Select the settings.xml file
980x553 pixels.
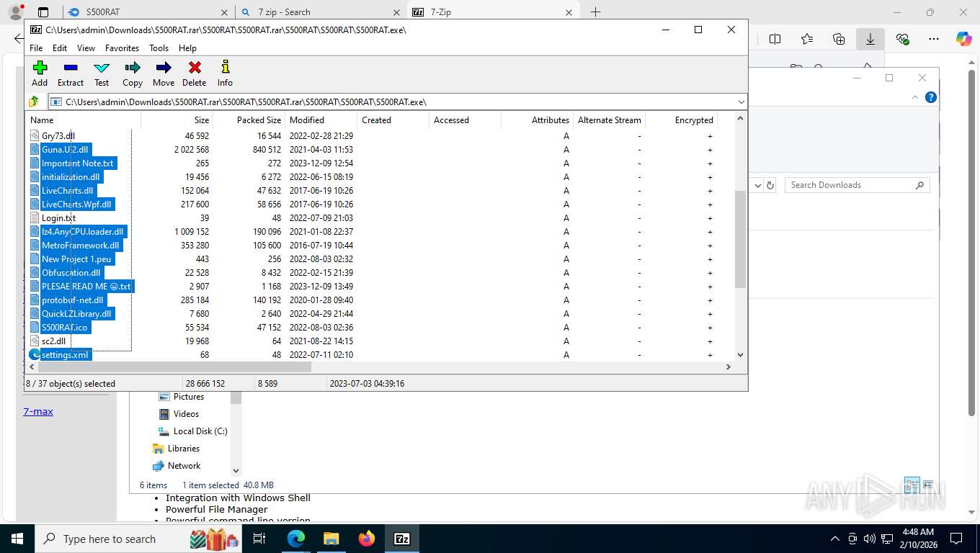pos(65,355)
